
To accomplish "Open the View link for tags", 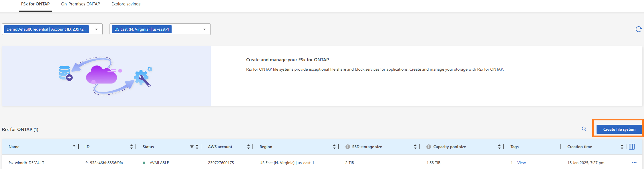I will tap(521, 163).
